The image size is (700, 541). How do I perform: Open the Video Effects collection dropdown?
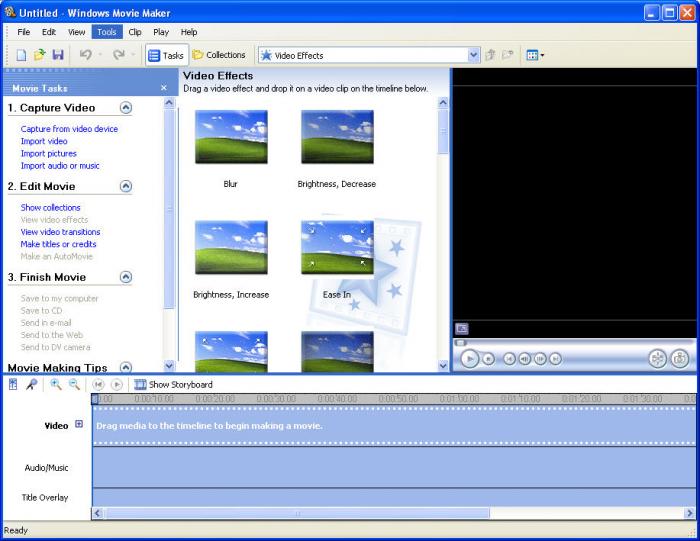point(473,55)
